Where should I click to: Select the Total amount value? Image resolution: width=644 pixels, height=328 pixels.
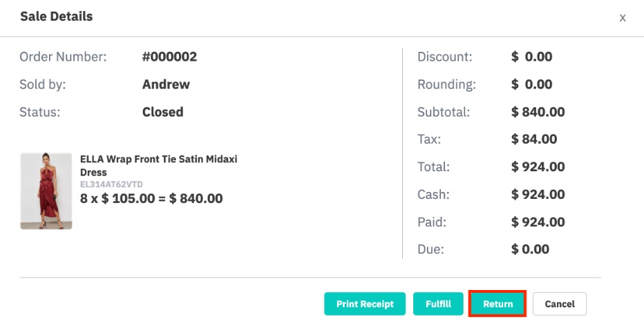click(x=538, y=166)
